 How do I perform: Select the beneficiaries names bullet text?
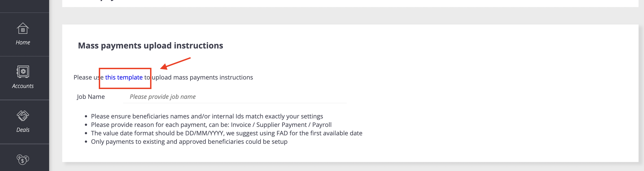207,116
